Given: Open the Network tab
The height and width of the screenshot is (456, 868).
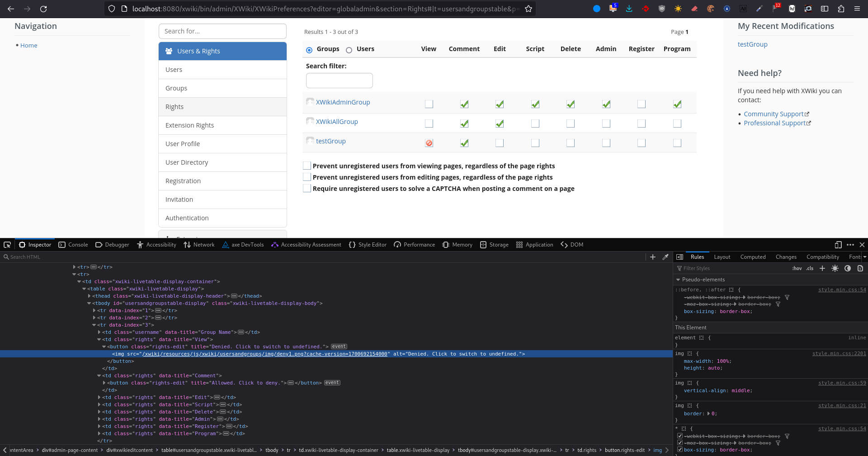Looking at the screenshot, I should 199,245.
